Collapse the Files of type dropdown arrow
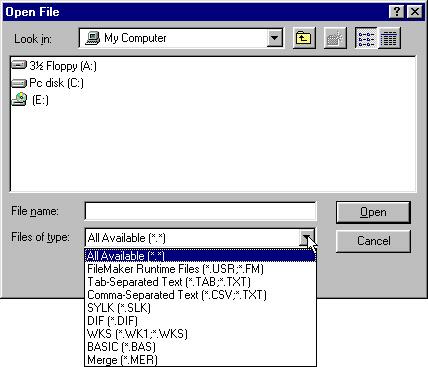The height and width of the screenshot is (367, 428). (306, 238)
